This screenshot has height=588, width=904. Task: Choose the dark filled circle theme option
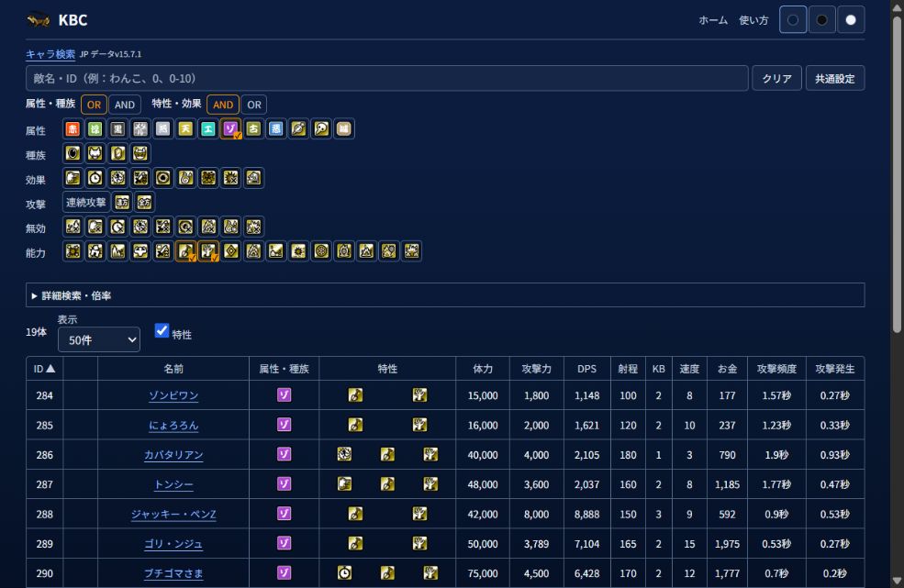(x=821, y=20)
